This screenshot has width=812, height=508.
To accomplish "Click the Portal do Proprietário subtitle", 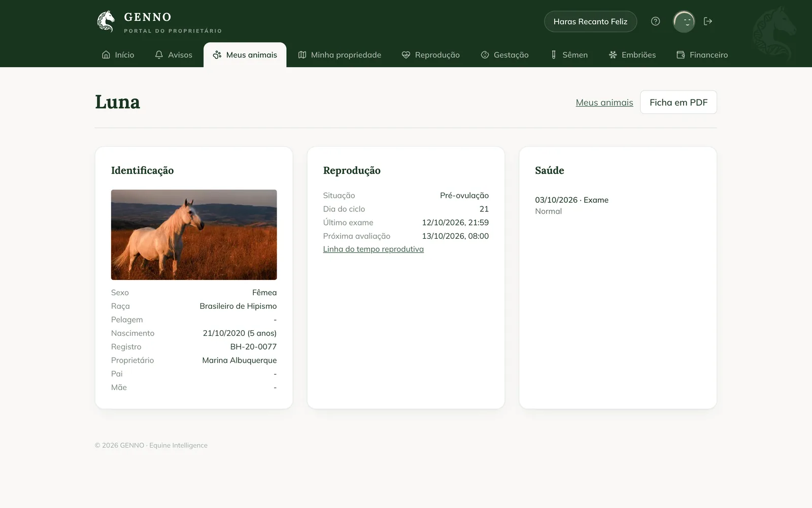I will coord(173,31).
